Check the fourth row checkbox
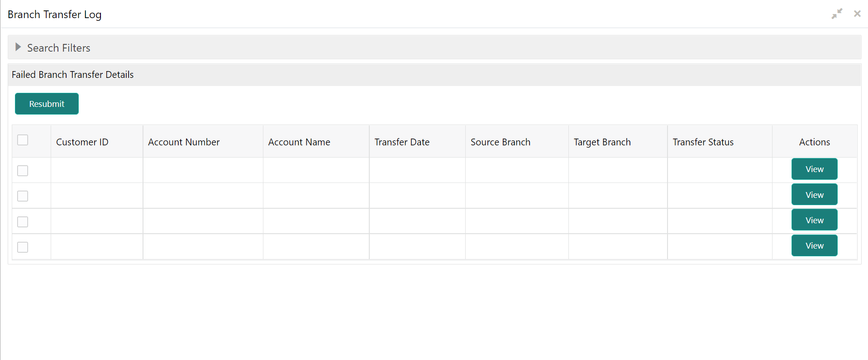 (23, 247)
